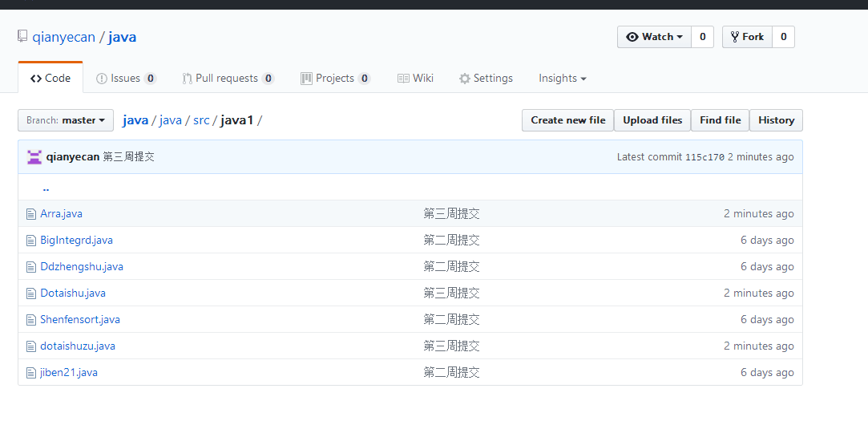Open the 第三周提交 commit message in commit bar
The image size is (868, 425).
[128, 157]
